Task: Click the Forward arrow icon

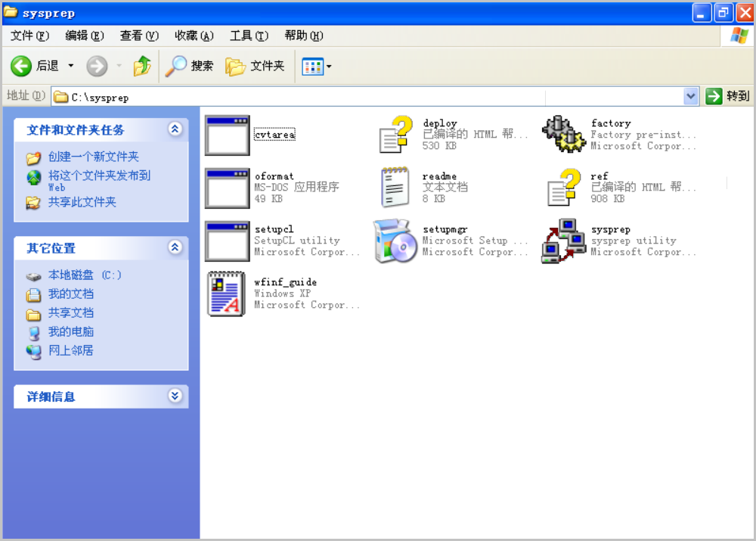Action: tap(97, 66)
